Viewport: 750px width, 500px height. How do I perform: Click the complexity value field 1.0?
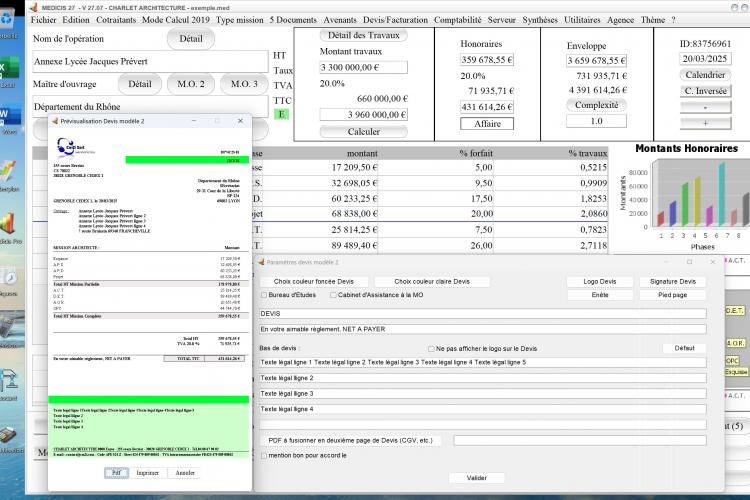pos(596,121)
